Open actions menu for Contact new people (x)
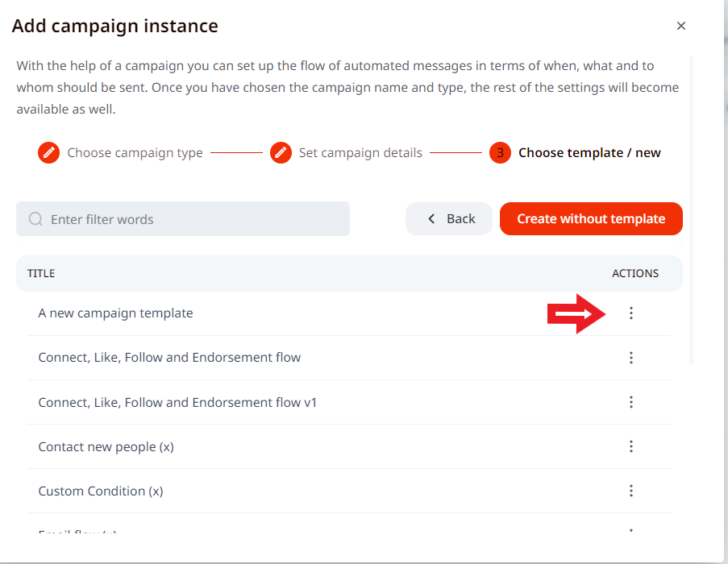Viewport: 728px width, 564px height. pos(631,446)
